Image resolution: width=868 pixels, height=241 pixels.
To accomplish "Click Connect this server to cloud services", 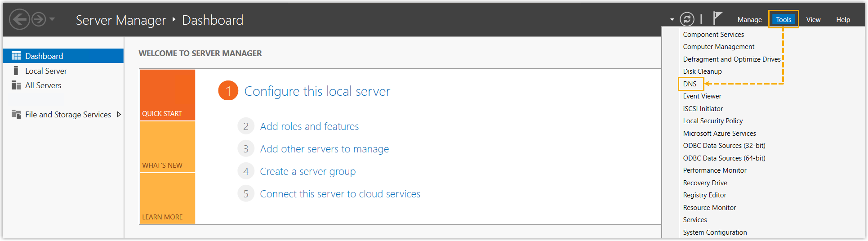I will coord(340,194).
